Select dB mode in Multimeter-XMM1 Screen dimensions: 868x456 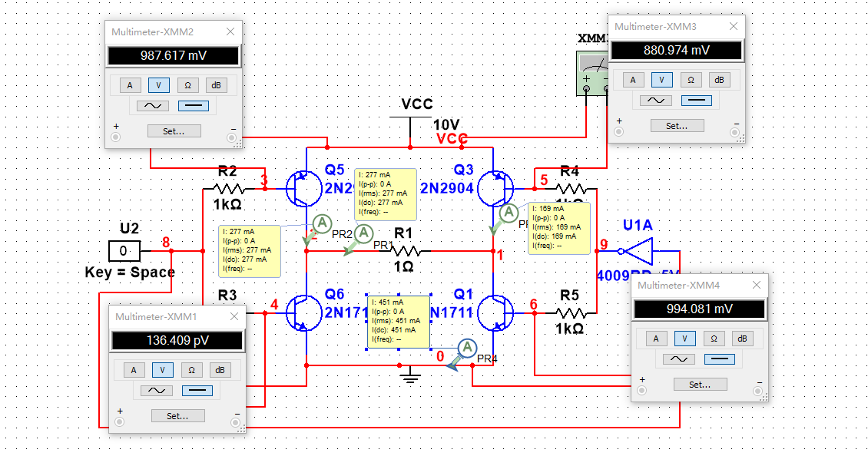[x=220, y=370]
